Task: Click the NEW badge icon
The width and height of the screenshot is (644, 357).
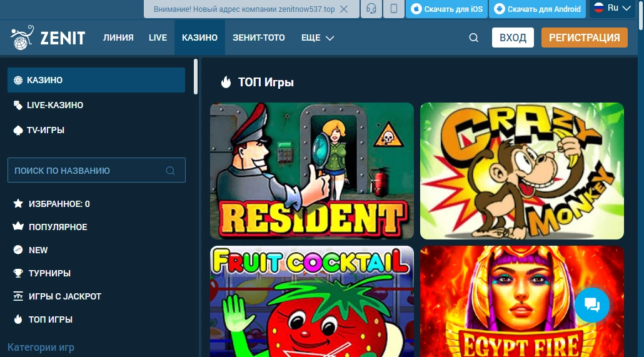Action: coord(18,250)
